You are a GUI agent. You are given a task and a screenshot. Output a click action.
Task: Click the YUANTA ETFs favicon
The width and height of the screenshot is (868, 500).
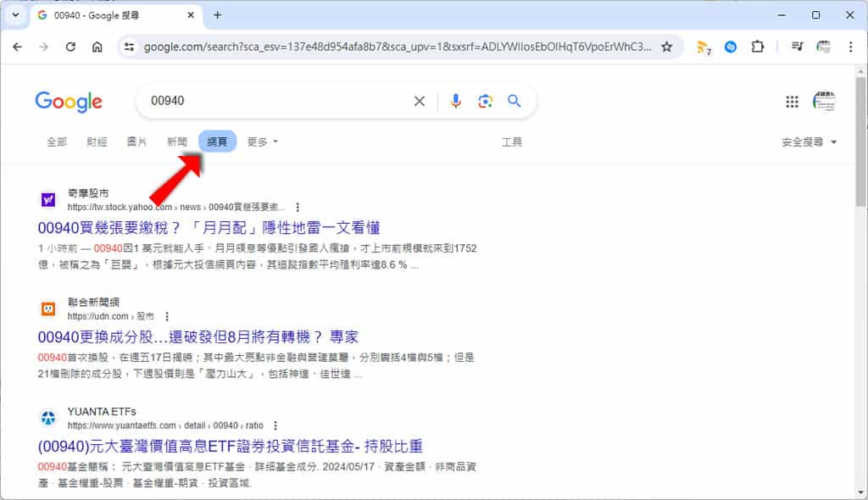pos(48,418)
